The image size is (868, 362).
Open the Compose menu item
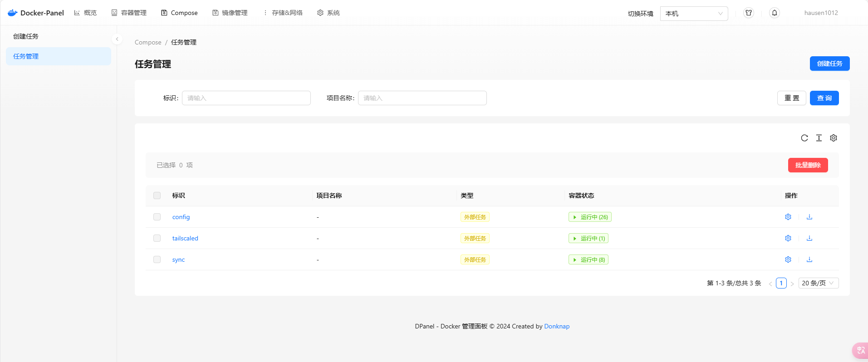pos(179,13)
